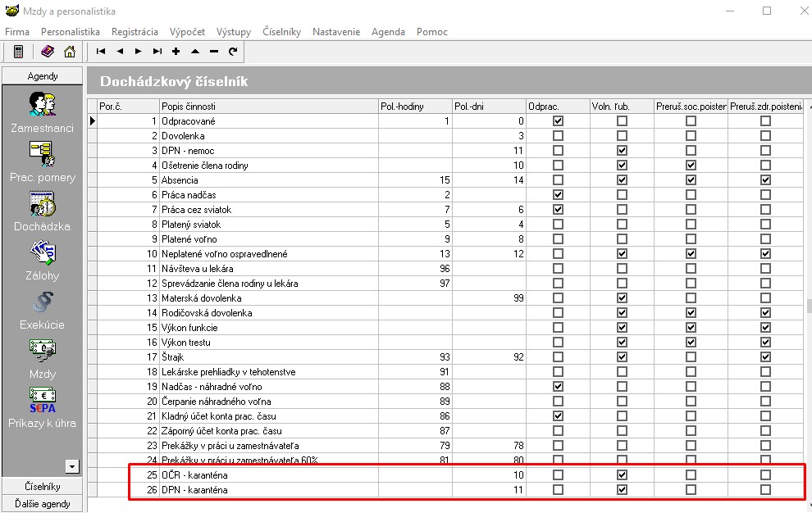Go to next record
This screenshot has width=812, height=513.
click(139, 52)
